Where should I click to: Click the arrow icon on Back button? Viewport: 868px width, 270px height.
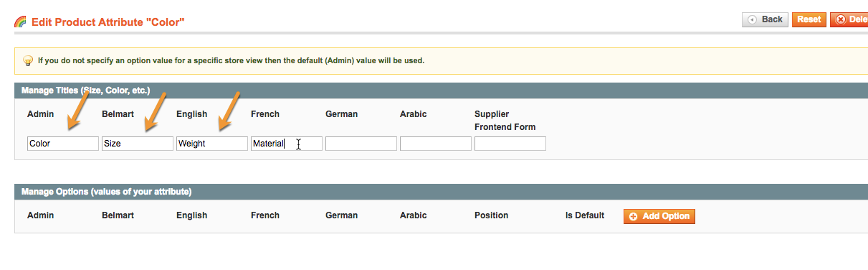[x=753, y=19]
